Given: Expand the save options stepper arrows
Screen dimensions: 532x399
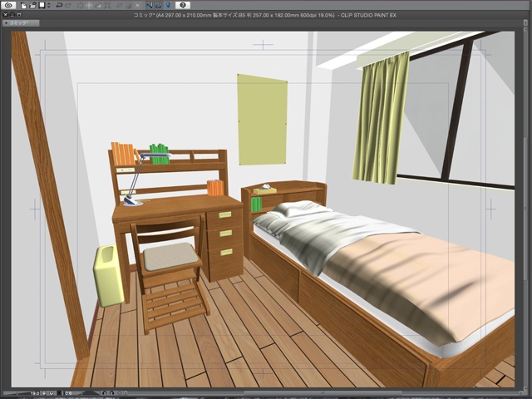Looking at the screenshot, I should point(49,6).
